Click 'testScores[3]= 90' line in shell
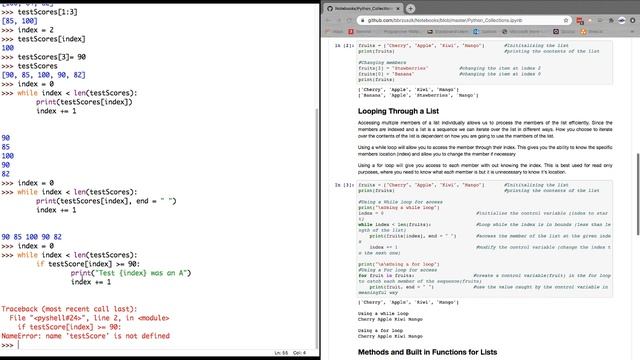 (51, 57)
